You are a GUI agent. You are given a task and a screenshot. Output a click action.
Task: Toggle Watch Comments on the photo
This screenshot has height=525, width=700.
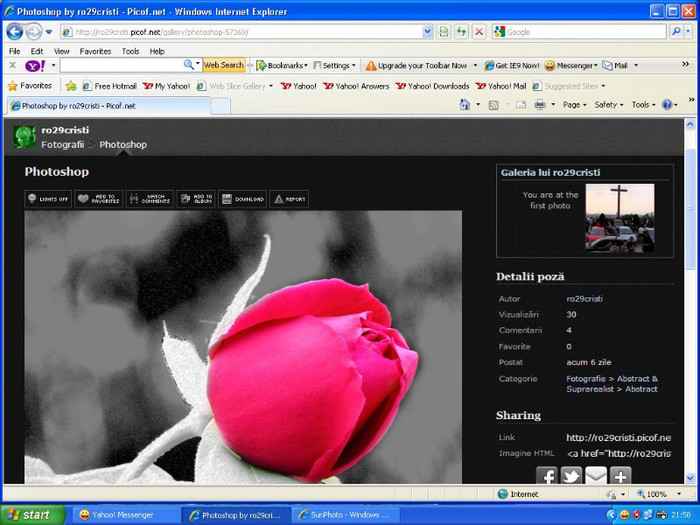click(x=150, y=199)
